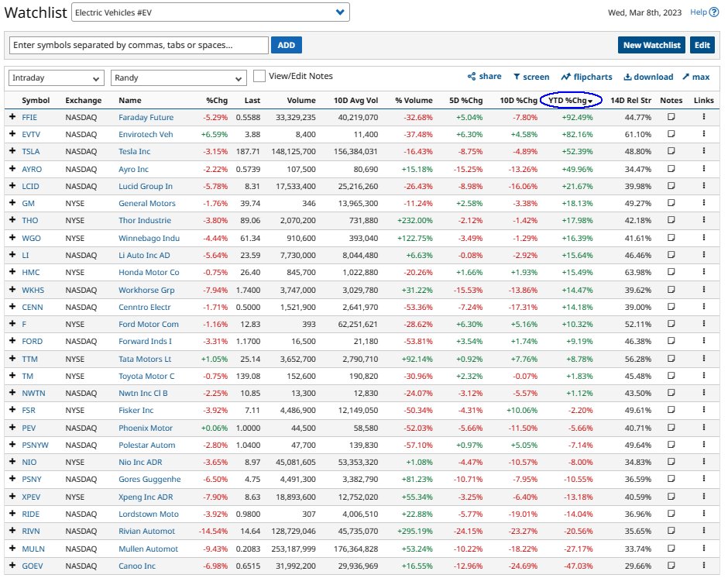Open notes icon for NIO row
The image size is (728, 585).
click(671, 461)
